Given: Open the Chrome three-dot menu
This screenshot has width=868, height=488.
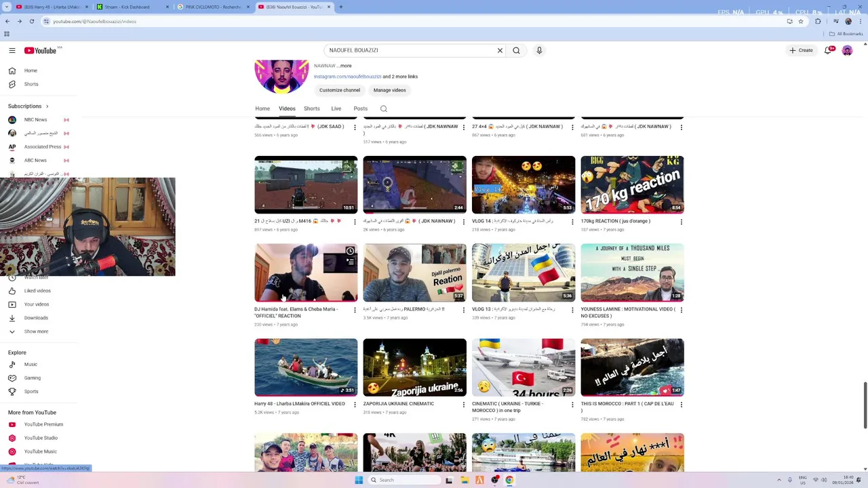Looking at the screenshot, I should pos(860,21).
